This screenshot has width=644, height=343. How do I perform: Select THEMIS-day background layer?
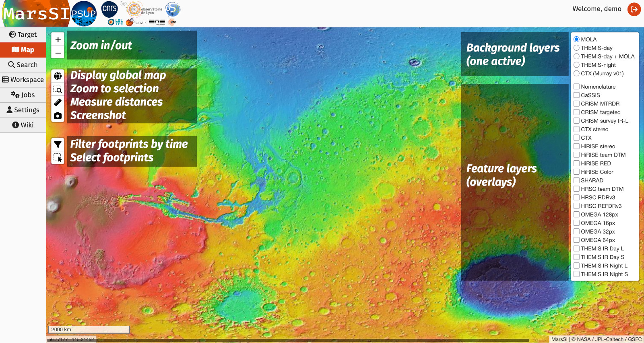576,48
